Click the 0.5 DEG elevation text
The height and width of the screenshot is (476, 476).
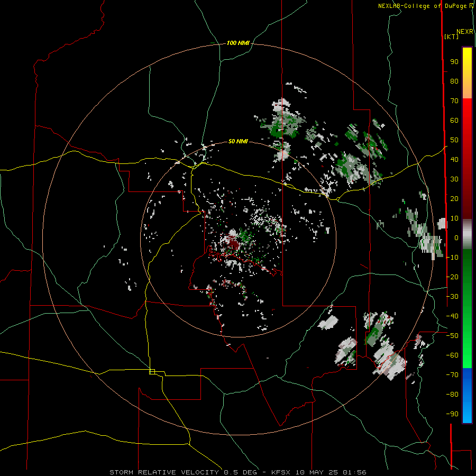click(241, 472)
